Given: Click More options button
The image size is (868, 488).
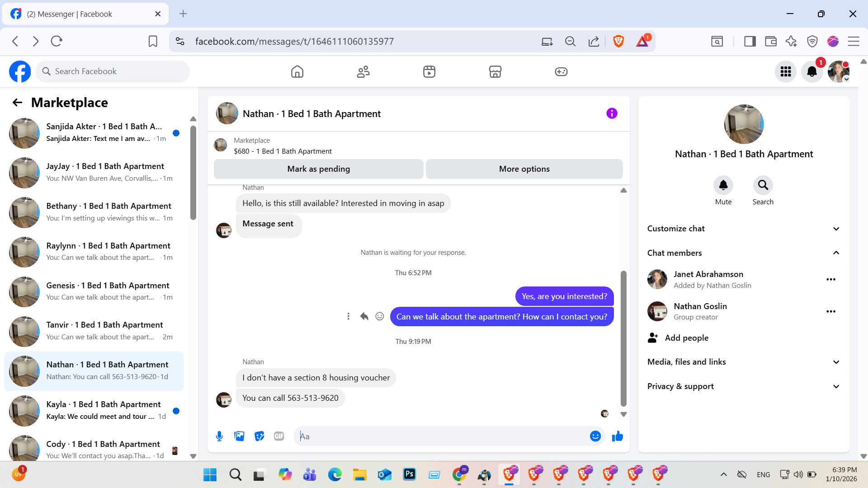Looking at the screenshot, I should (524, 169).
